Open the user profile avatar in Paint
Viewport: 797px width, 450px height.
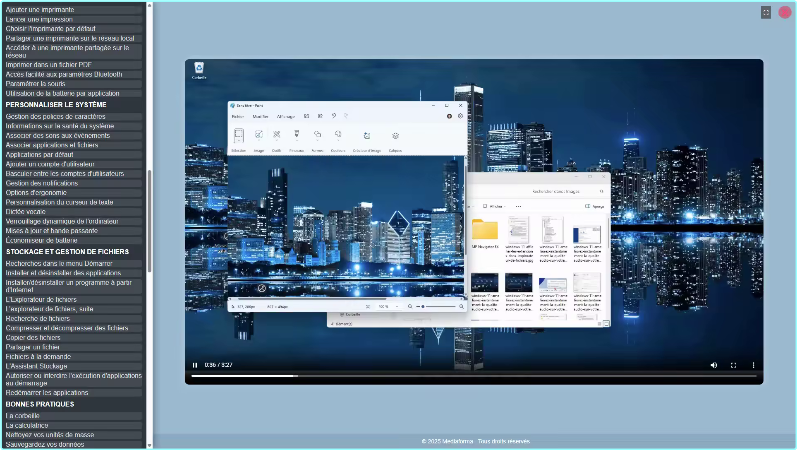tap(449, 116)
